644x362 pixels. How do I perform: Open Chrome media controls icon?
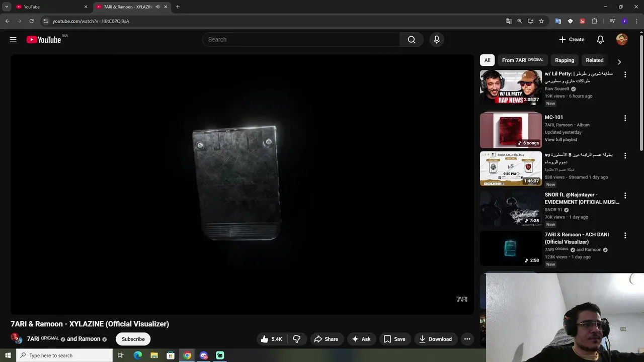point(612,21)
